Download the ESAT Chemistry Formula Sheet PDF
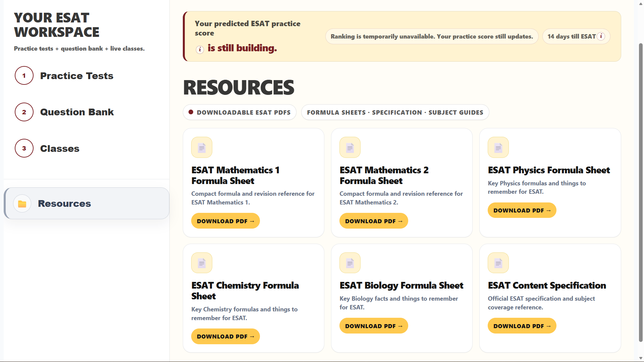 (225, 336)
